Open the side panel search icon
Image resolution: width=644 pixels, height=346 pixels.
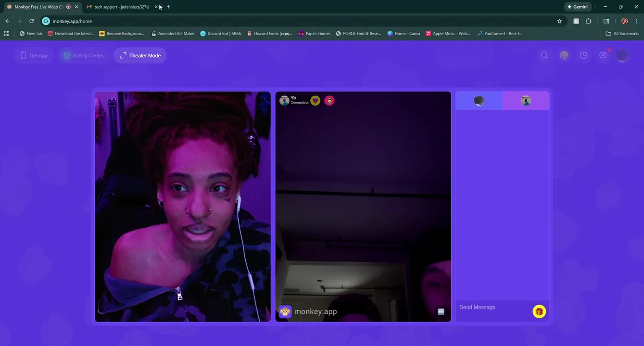(x=606, y=21)
